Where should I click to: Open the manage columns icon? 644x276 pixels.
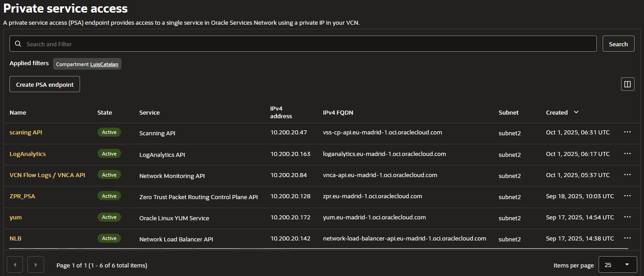click(x=627, y=84)
